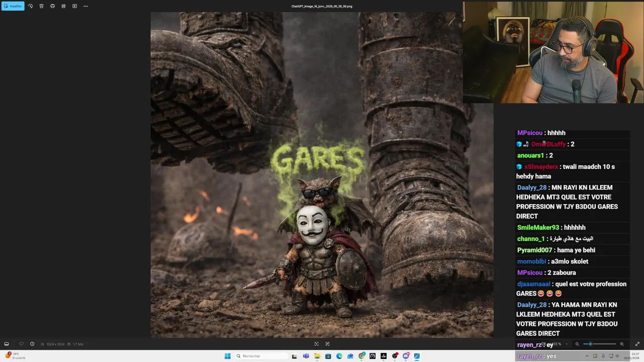
Task: Click username OmarDLuffy in chat
Action: [548, 144]
